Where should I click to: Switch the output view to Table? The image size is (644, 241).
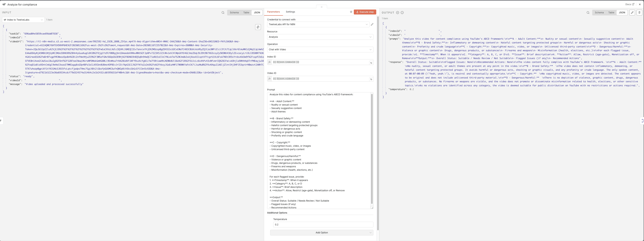(611, 13)
